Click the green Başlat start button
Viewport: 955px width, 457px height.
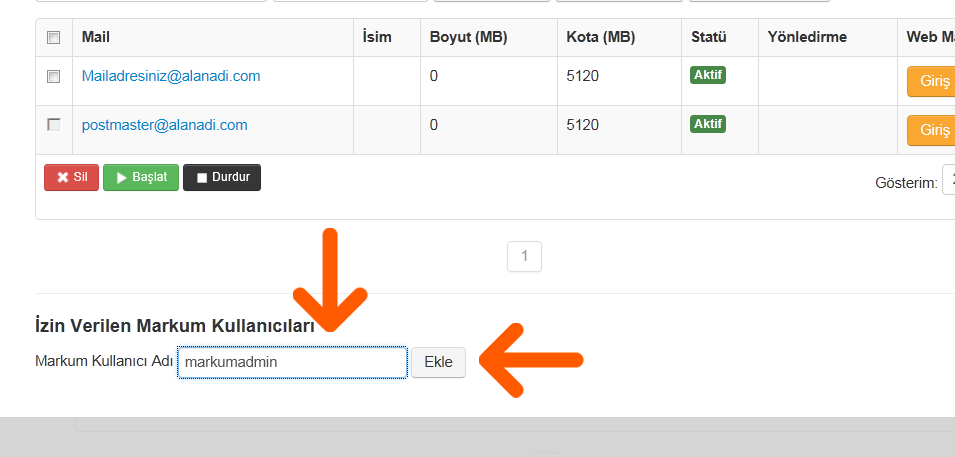pos(141,177)
